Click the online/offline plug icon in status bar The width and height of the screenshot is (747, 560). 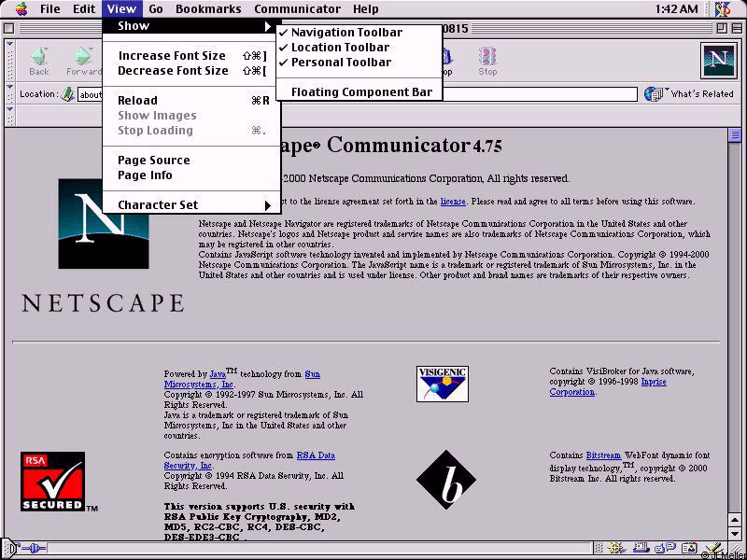(x=33, y=549)
